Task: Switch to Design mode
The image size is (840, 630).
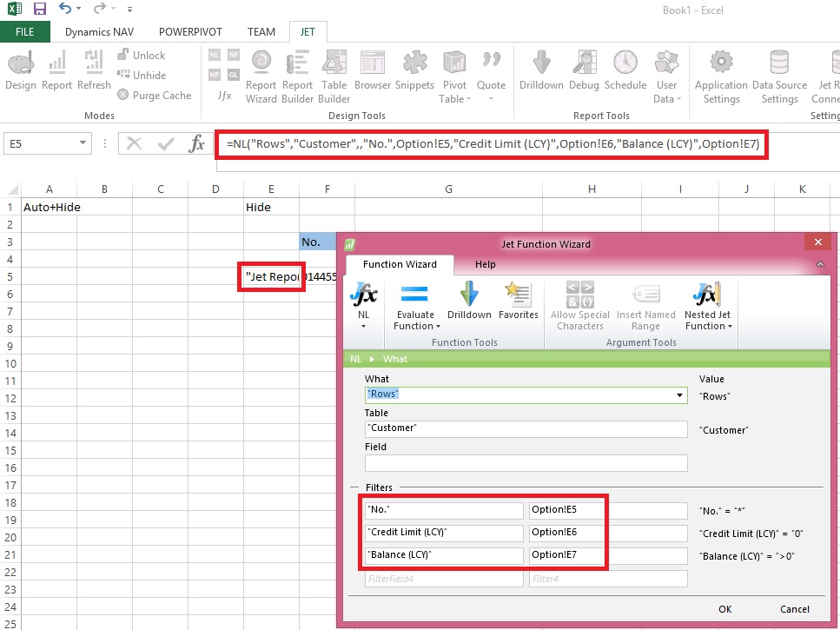Action: (x=20, y=70)
